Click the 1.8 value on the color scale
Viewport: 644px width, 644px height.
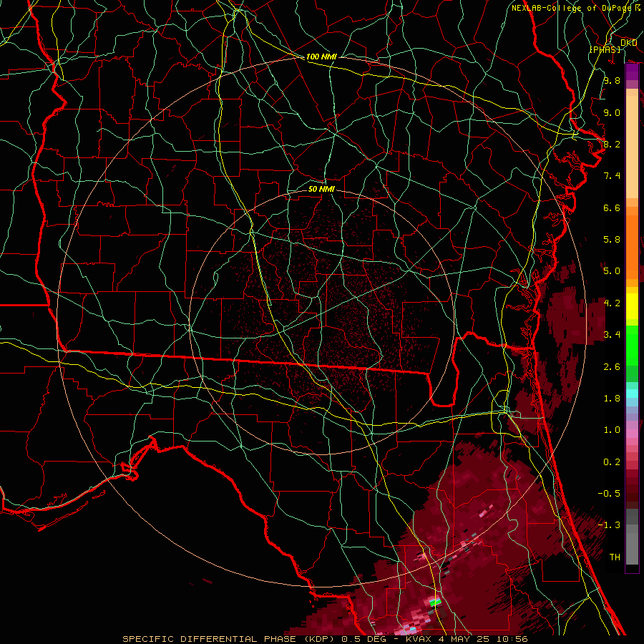coord(612,399)
